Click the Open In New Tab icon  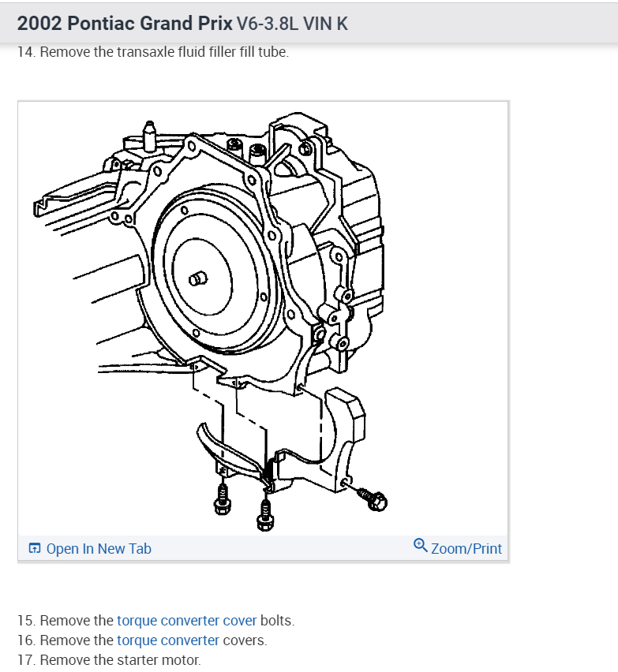pos(34,548)
